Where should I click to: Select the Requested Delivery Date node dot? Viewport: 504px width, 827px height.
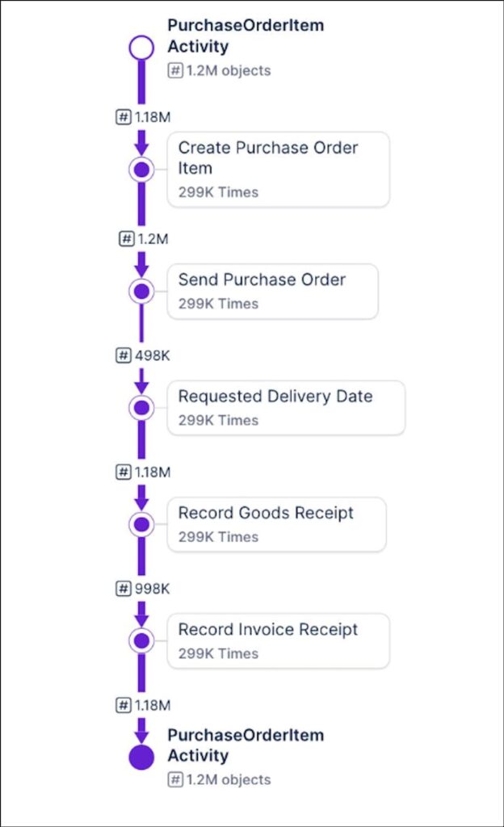tap(142, 408)
